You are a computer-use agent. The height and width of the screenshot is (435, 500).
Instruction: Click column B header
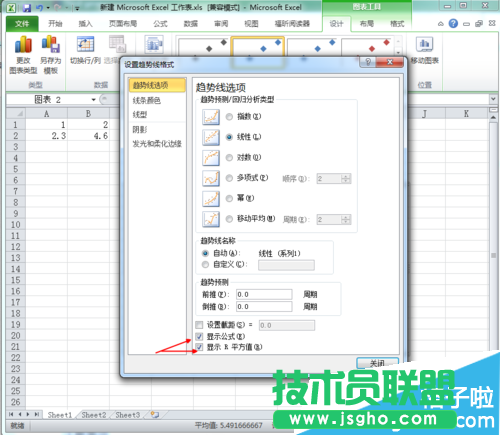(88, 114)
